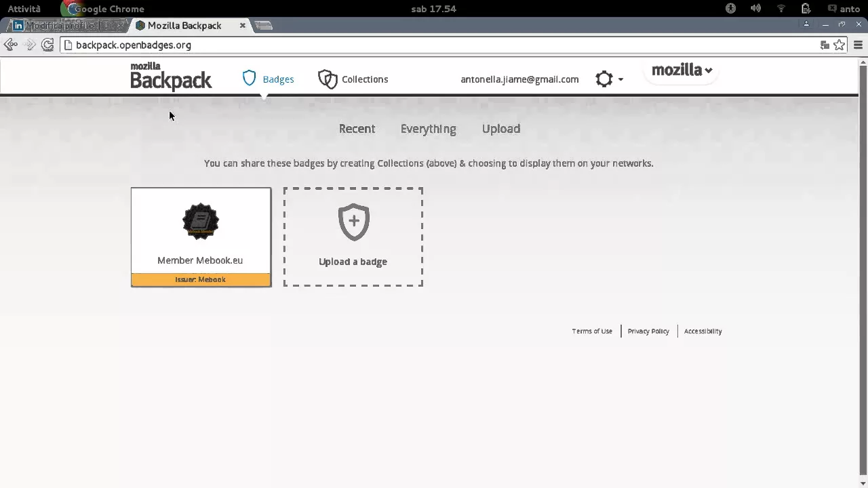Open the Chrome menu hamburger icon

[858, 45]
